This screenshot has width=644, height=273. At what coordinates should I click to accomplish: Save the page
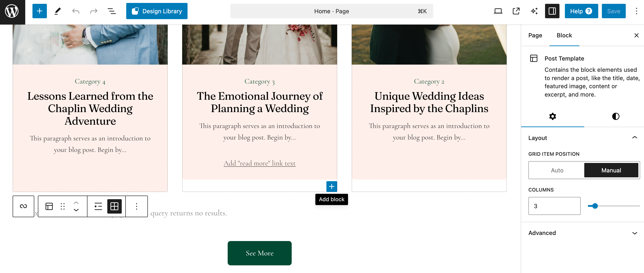(x=613, y=11)
